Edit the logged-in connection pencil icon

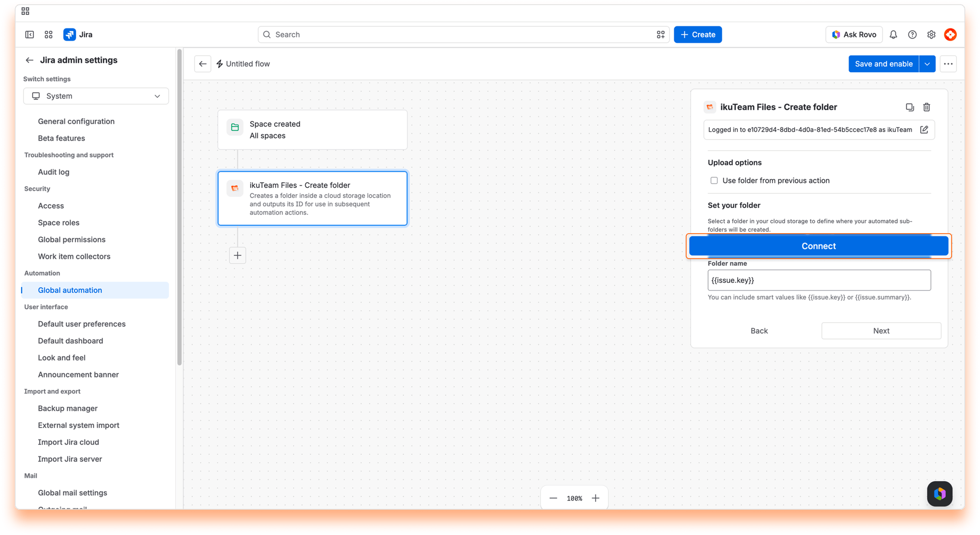tap(924, 130)
